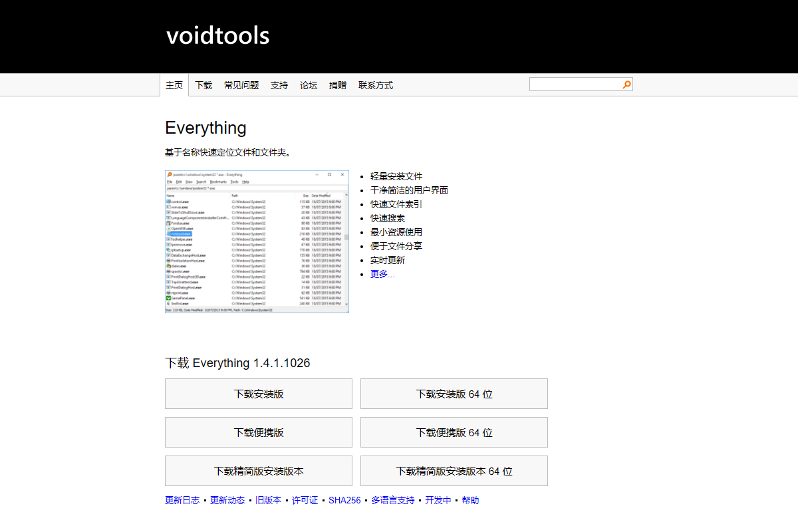Screen dimensions: 798x532
Task: Visit the 论坛 page
Action: point(308,84)
